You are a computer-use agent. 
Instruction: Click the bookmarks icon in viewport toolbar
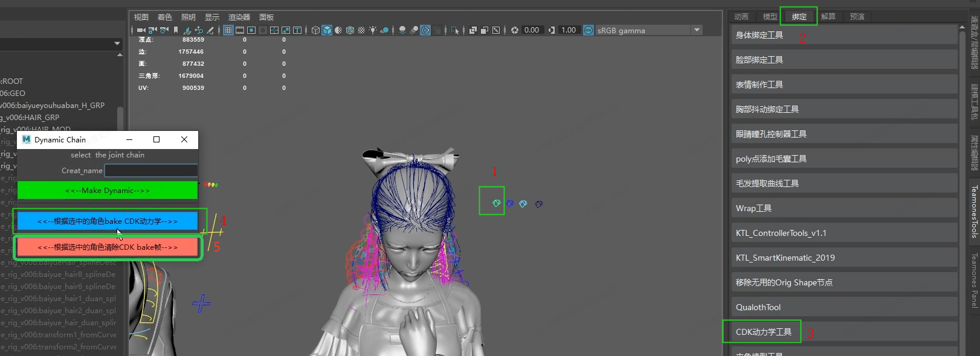pyautogui.click(x=176, y=30)
